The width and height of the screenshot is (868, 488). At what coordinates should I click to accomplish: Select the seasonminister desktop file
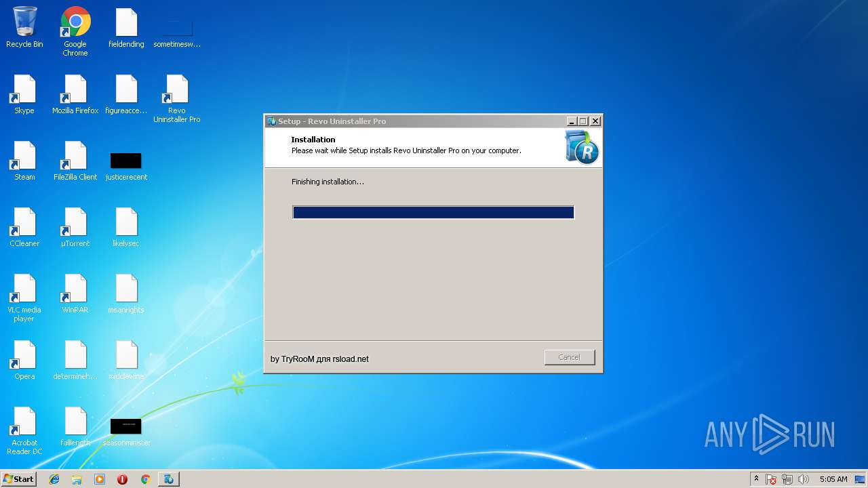coord(126,432)
